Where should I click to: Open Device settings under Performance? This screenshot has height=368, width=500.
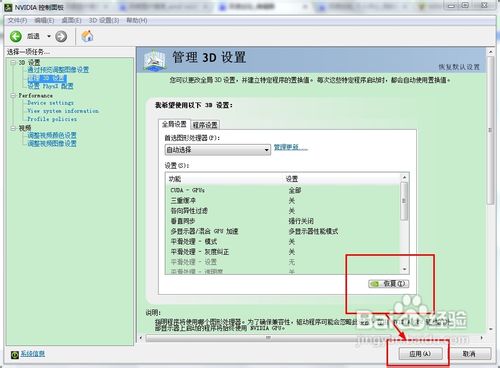(x=50, y=103)
